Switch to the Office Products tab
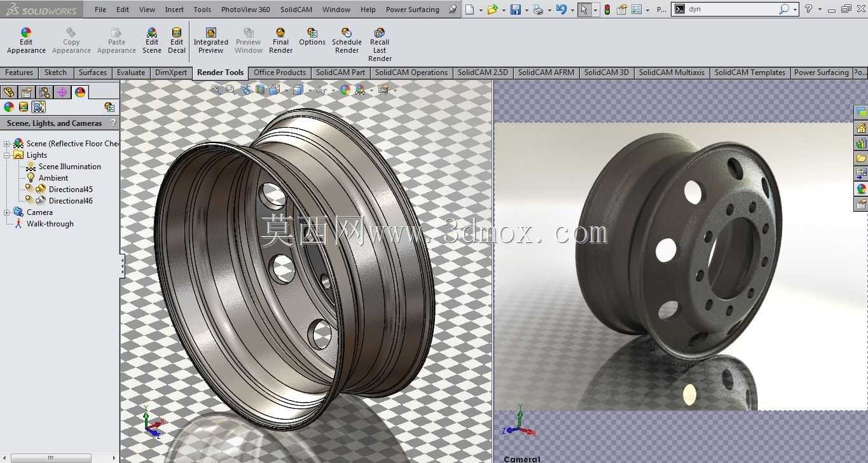Screen dimensions: 868x463 [x=280, y=73]
